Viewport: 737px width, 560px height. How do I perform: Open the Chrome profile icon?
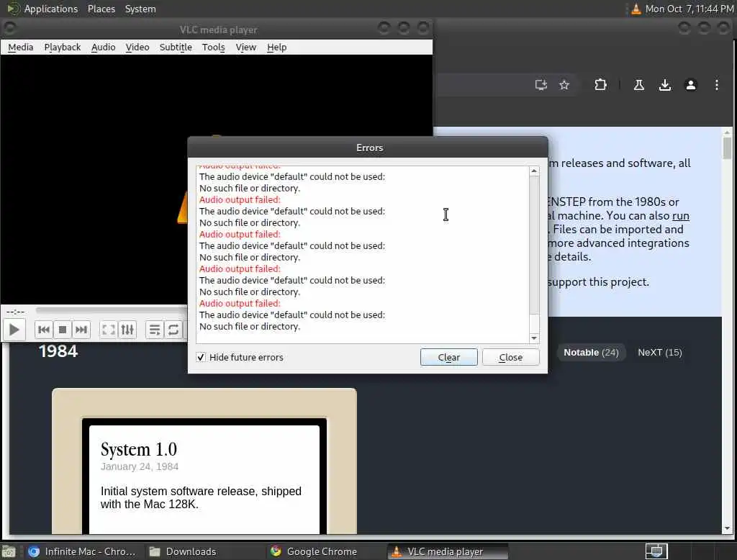pos(690,85)
